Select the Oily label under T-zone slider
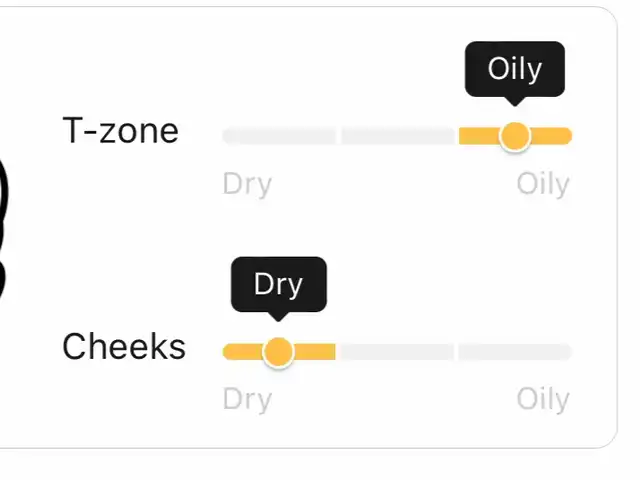Image resolution: width=640 pixels, height=480 pixels. click(543, 184)
